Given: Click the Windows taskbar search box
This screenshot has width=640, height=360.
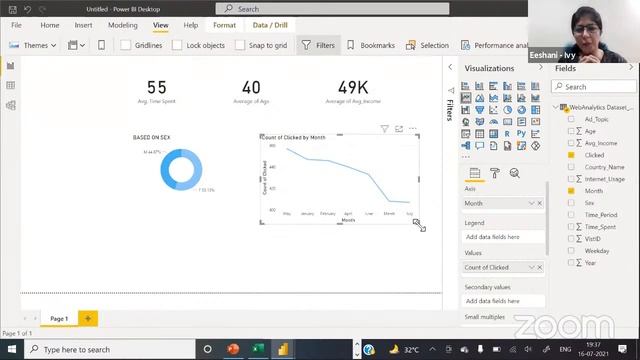Looking at the screenshot, I should coord(110,349).
